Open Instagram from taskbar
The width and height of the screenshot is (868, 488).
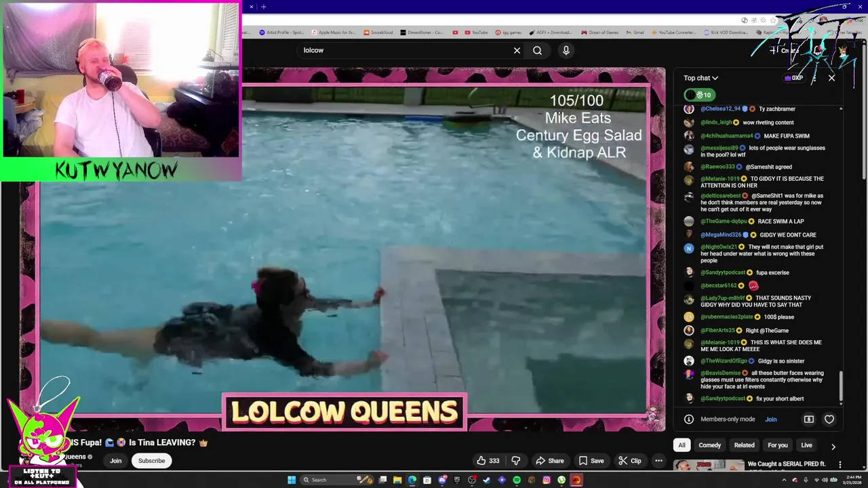point(547,480)
